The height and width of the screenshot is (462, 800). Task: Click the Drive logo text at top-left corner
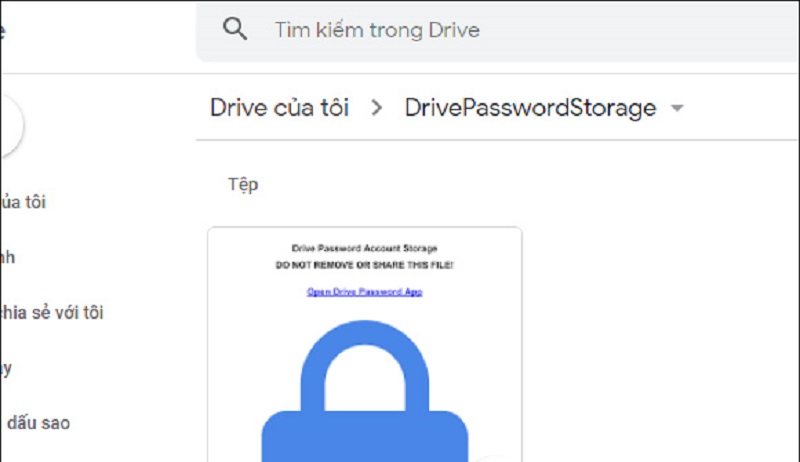[3, 32]
